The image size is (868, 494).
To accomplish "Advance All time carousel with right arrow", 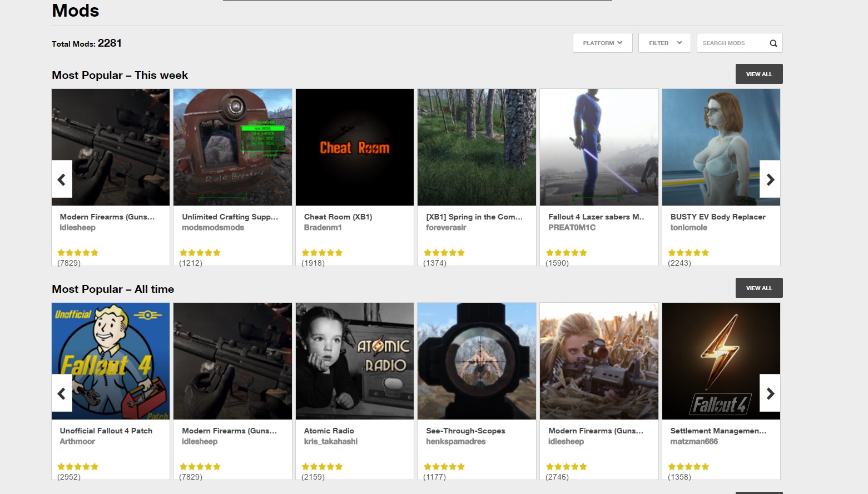I will pyautogui.click(x=770, y=393).
